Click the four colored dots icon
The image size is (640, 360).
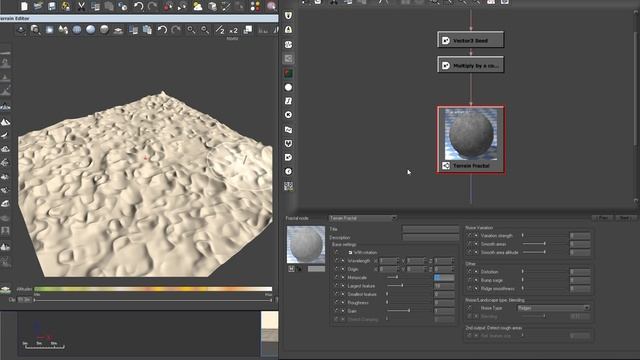[x=255, y=6]
